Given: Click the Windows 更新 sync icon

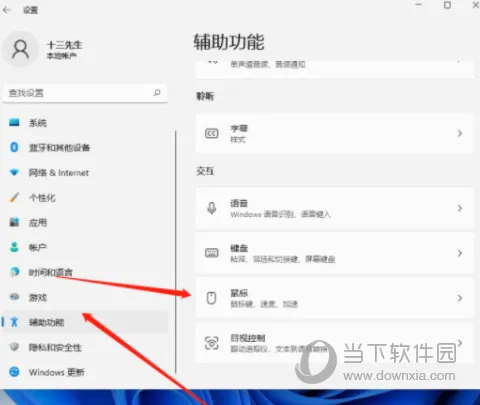Looking at the screenshot, I should pyautogui.click(x=14, y=372).
